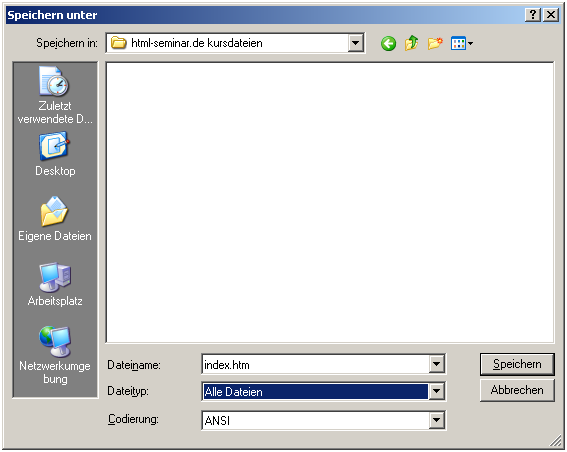Jump to the Desktop location
567x452 pixels.
[55, 154]
